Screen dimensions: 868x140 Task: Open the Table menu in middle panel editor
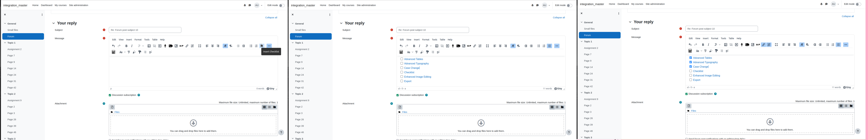point(442,39)
